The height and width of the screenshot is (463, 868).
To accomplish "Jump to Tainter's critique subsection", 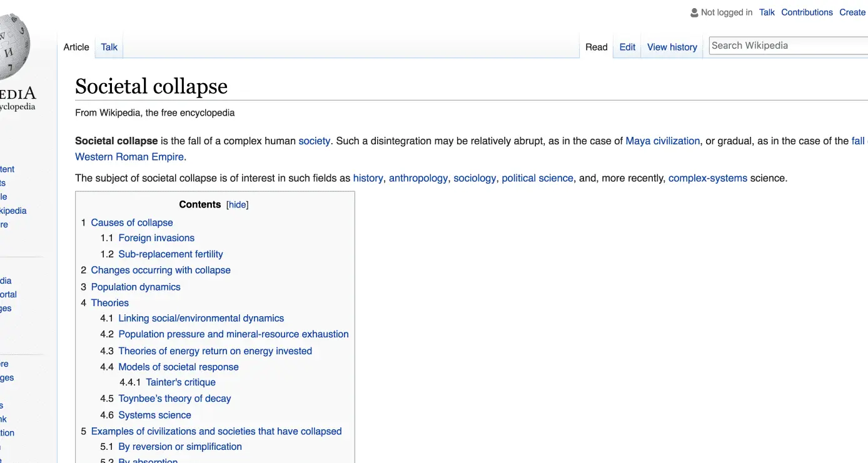I will coord(180,382).
